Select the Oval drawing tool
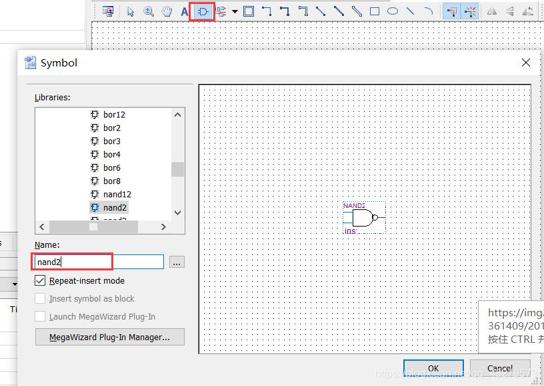 tap(392, 11)
